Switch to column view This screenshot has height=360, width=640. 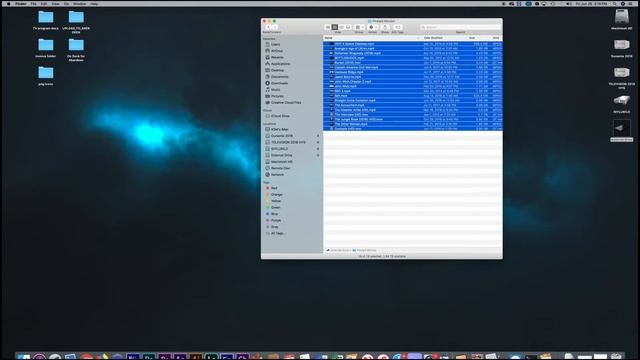342,27
